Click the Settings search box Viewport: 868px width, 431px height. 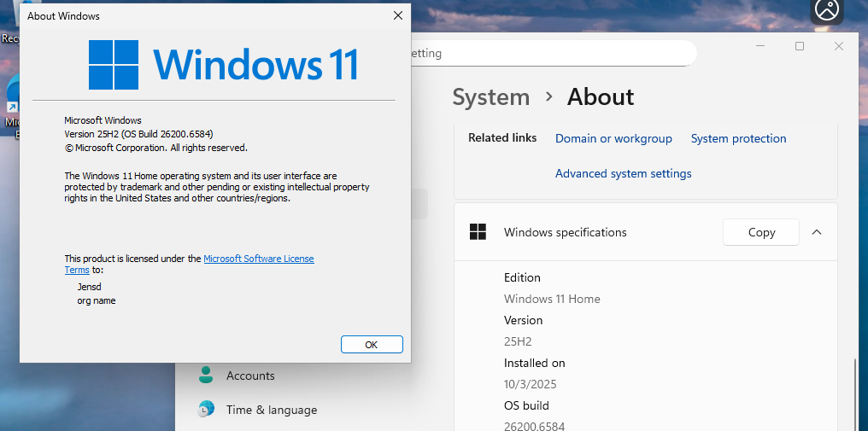(x=547, y=53)
